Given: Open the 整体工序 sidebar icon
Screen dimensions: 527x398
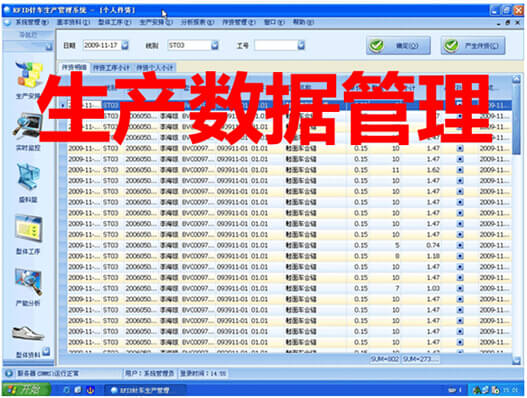Looking at the screenshot, I should tap(29, 229).
